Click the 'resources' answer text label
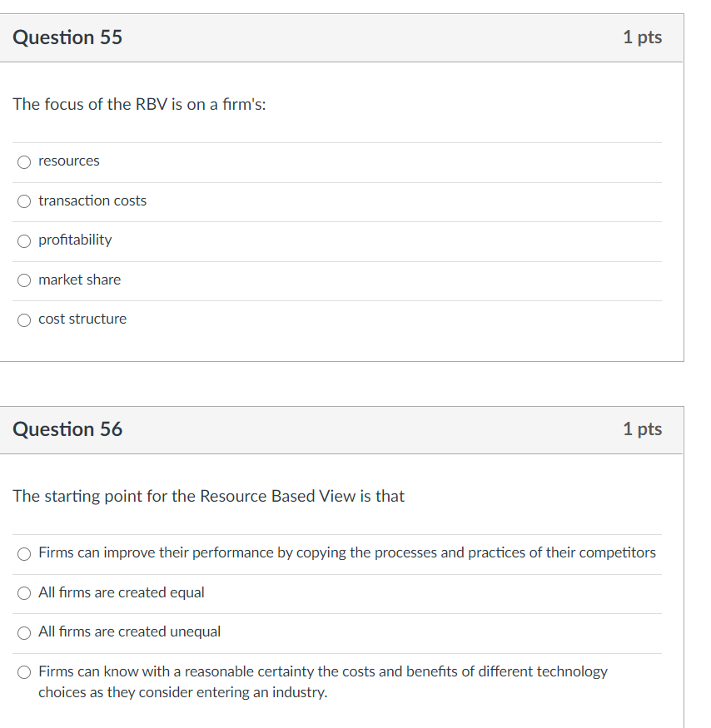The image size is (711, 728). click(x=69, y=161)
